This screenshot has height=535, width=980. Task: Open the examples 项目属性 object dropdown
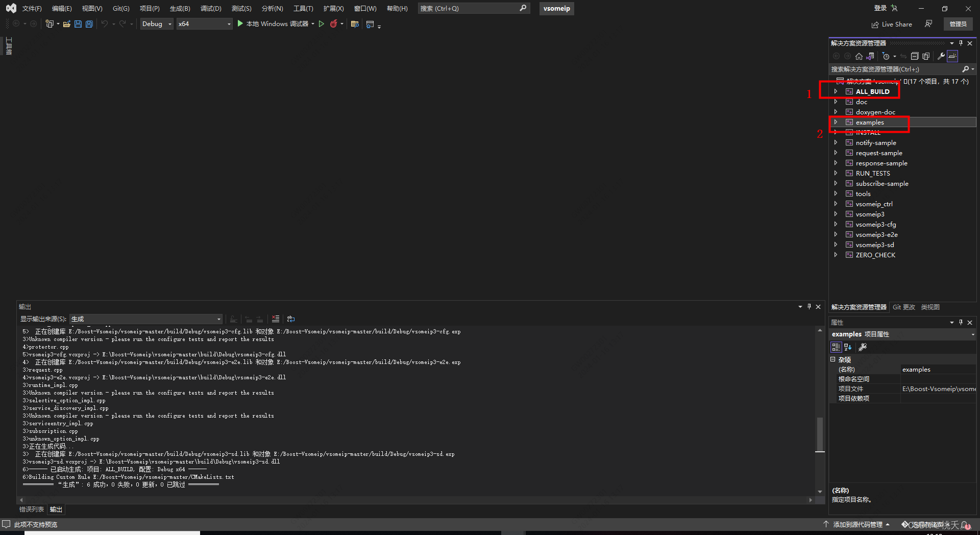(973, 334)
